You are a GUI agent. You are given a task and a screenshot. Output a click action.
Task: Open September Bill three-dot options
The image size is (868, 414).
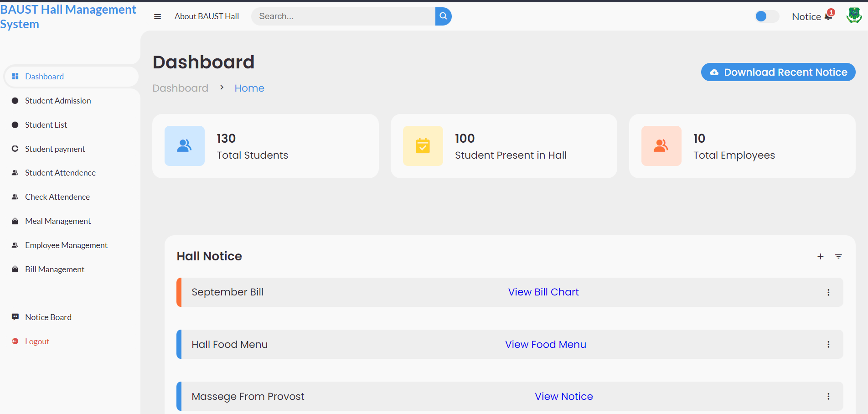(x=828, y=293)
